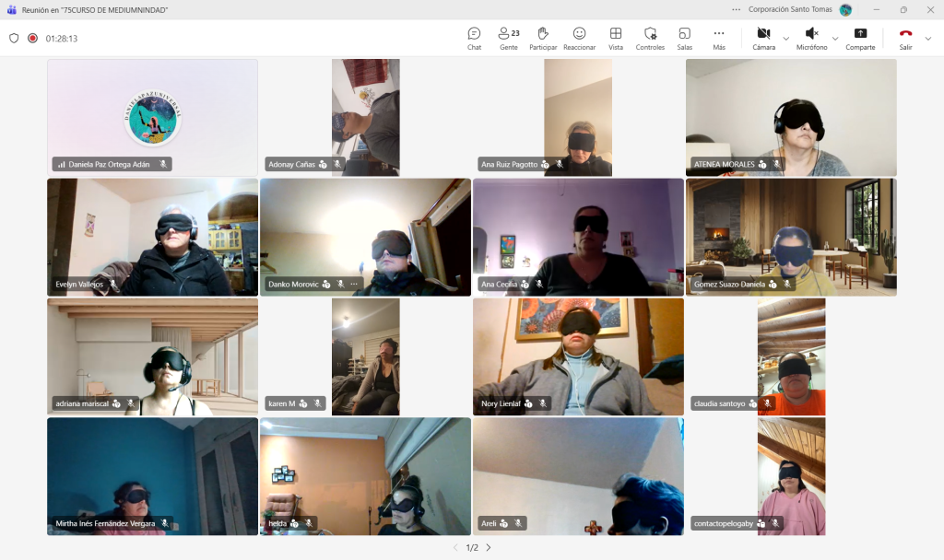
Task: Click the Teams logo icon
Action: point(11,9)
